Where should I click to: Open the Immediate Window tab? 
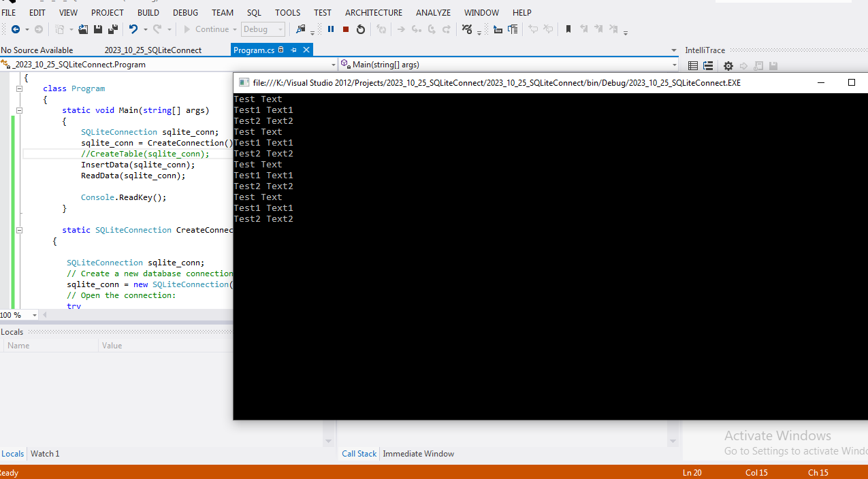(418, 454)
